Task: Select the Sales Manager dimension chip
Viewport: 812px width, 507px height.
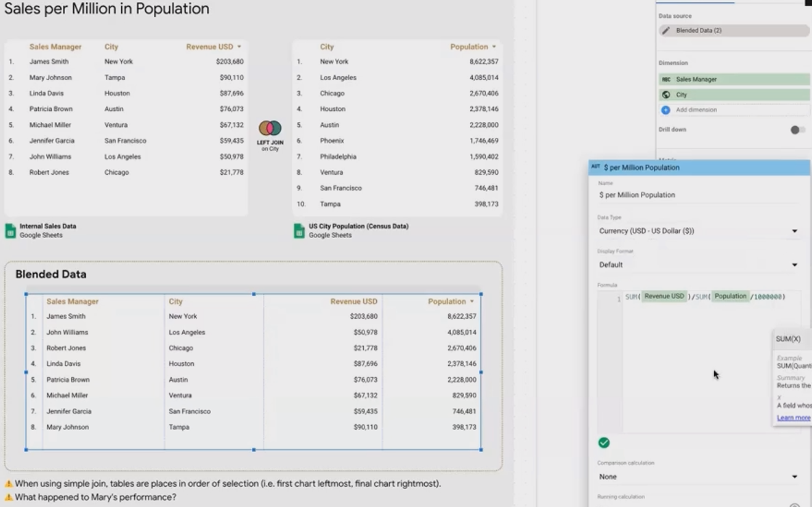Action: [734, 79]
